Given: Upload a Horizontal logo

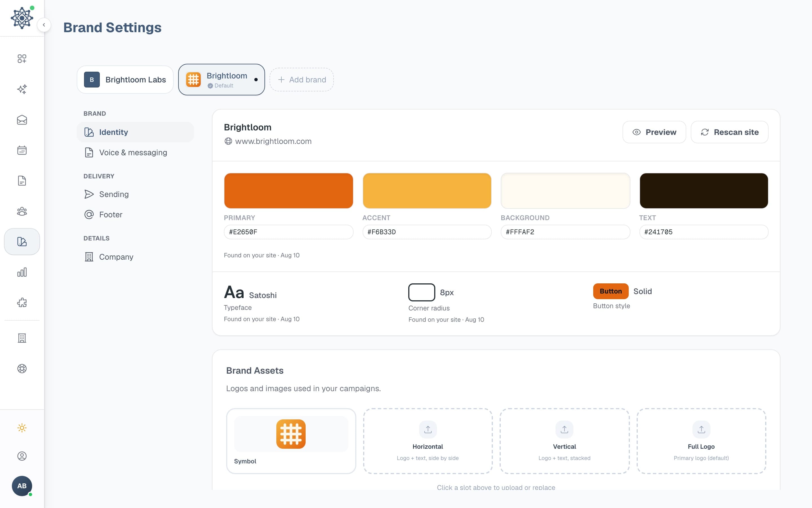Looking at the screenshot, I should point(428,441).
